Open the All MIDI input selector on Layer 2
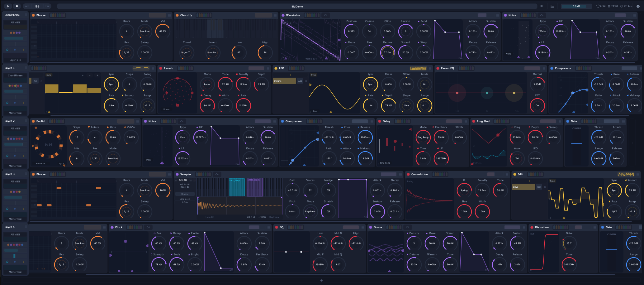The height and width of the screenshot is (285, 644). (15, 128)
